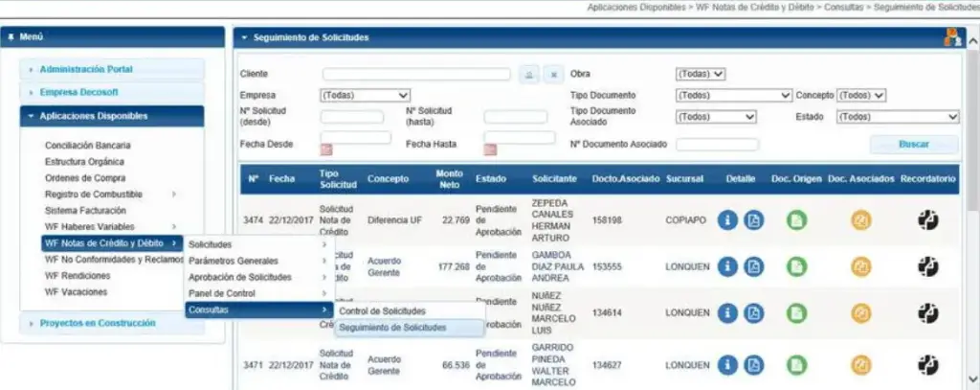Select Seguimiento de Solicitudes submenu item

410,328
